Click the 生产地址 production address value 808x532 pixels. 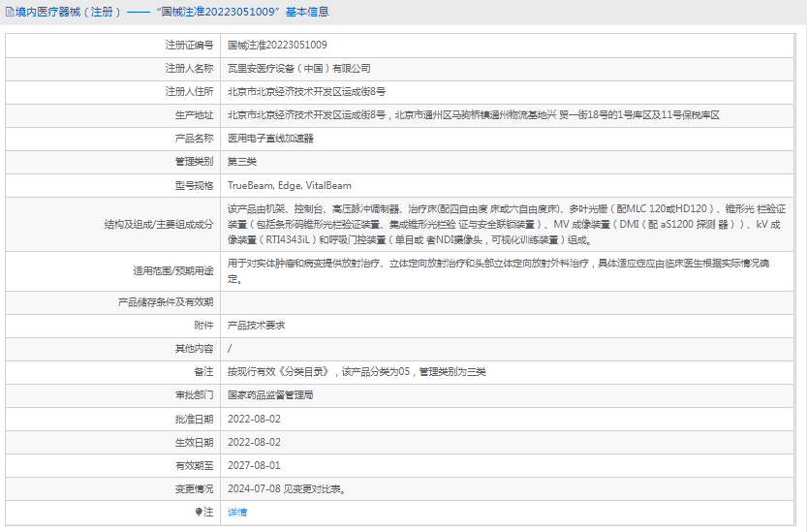(x=474, y=115)
